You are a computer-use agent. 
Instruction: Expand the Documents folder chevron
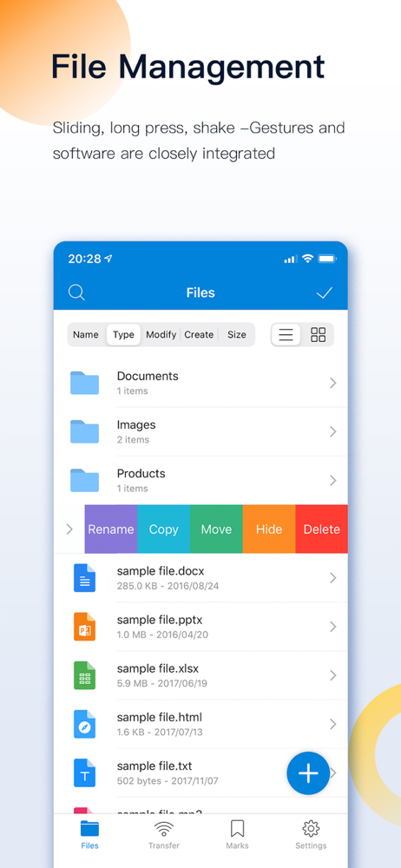[x=333, y=383]
